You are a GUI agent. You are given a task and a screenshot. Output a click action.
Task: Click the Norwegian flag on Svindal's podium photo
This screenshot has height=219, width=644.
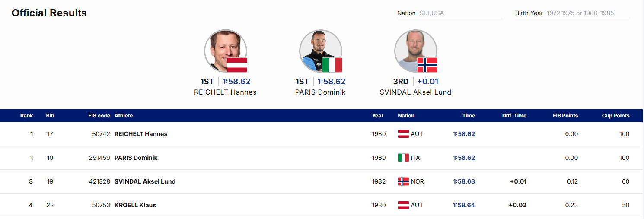coord(427,65)
